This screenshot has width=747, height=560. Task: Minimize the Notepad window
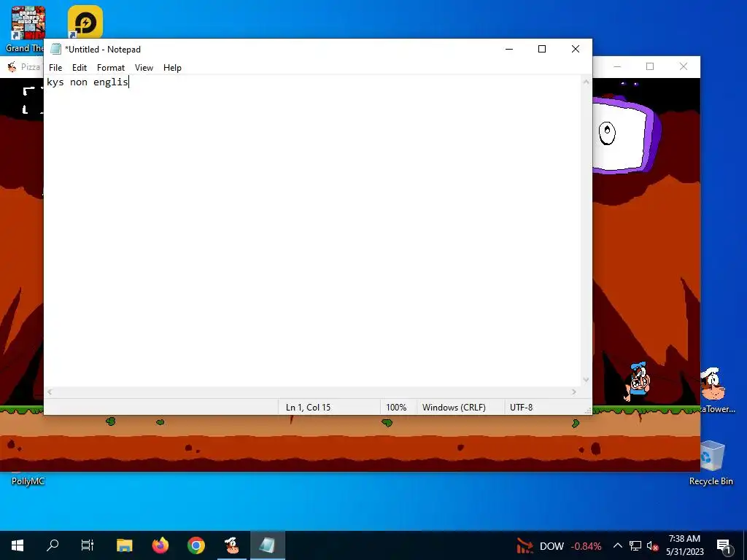point(508,49)
